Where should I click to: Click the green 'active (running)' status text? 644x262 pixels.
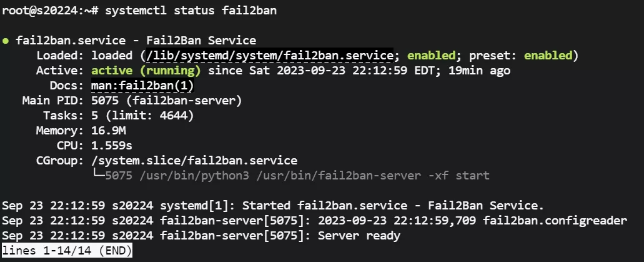[x=146, y=71]
